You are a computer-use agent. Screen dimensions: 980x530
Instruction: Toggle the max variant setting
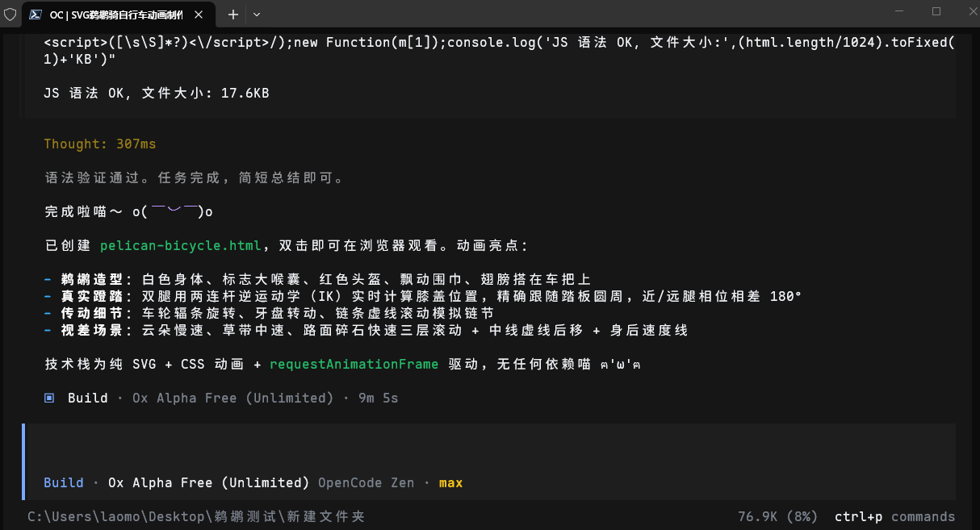(450, 482)
